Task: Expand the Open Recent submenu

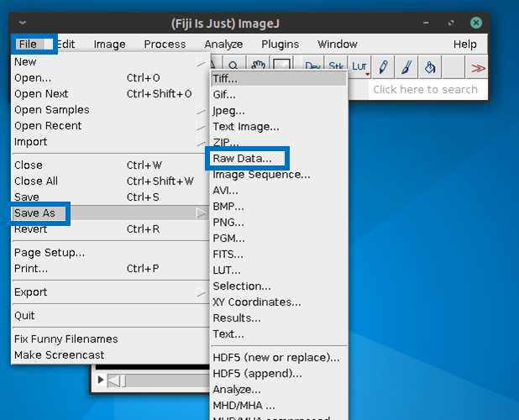Action: point(110,125)
